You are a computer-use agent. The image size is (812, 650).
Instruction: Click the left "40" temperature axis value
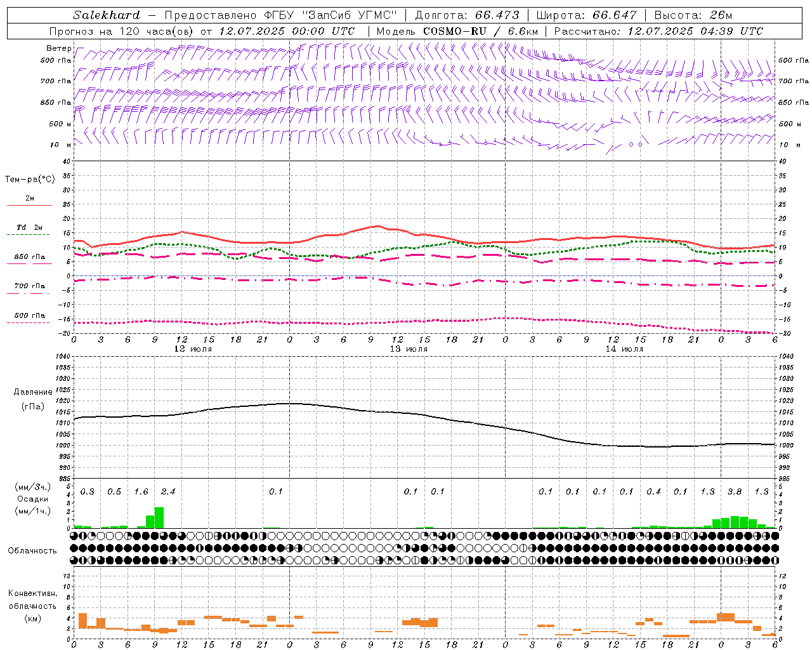[66, 161]
